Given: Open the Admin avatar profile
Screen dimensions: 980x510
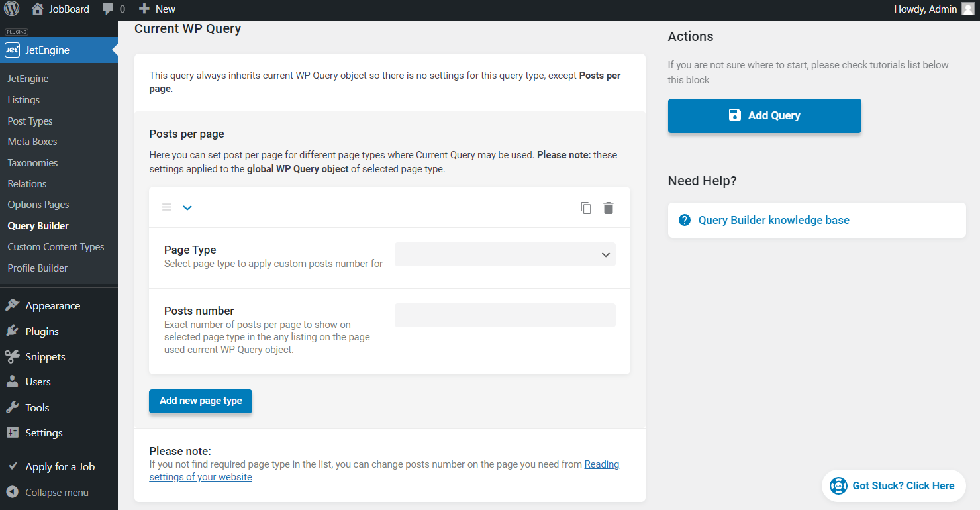Looking at the screenshot, I should 968,9.
